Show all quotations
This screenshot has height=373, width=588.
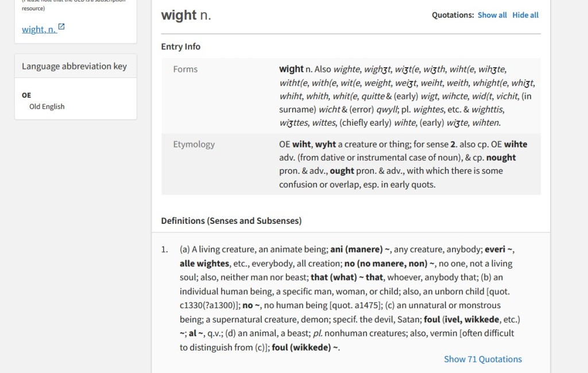492,15
